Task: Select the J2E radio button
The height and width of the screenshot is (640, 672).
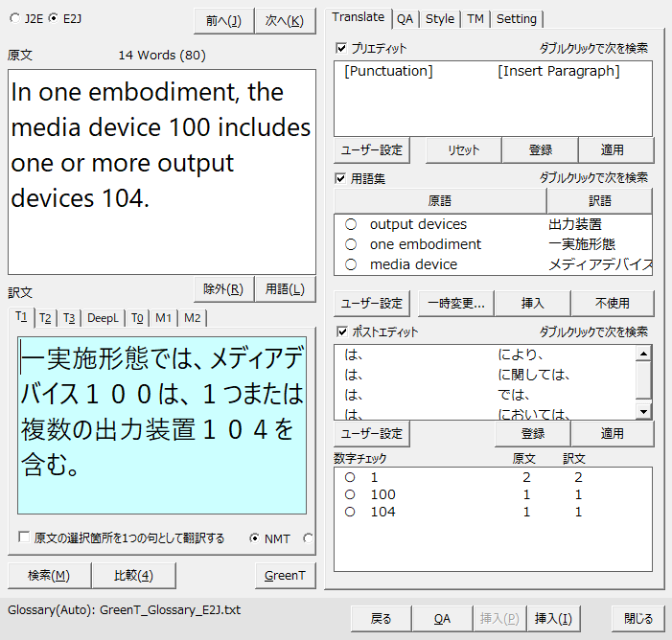Action: pyautogui.click(x=14, y=18)
